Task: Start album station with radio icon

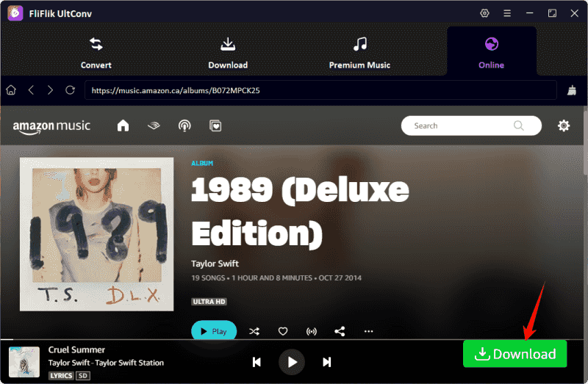Action: [312, 331]
